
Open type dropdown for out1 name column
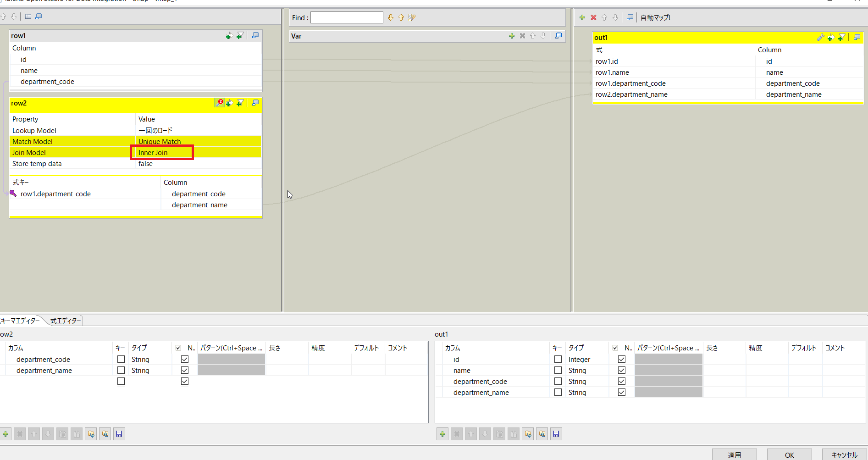point(587,371)
